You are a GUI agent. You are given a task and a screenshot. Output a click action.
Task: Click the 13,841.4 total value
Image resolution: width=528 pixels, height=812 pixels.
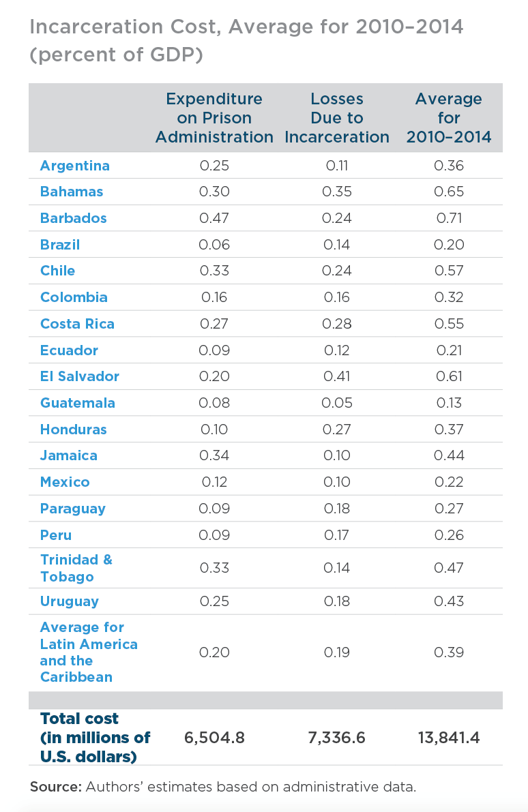(449, 738)
